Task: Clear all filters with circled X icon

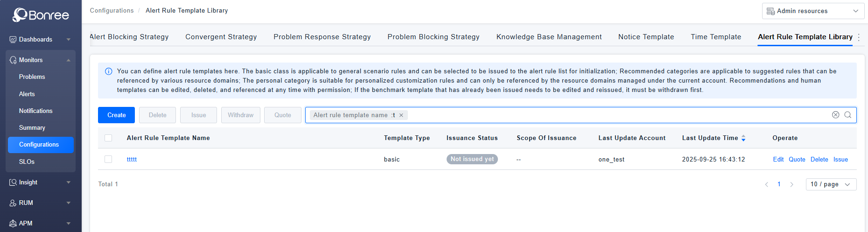Action: point(835,115)
